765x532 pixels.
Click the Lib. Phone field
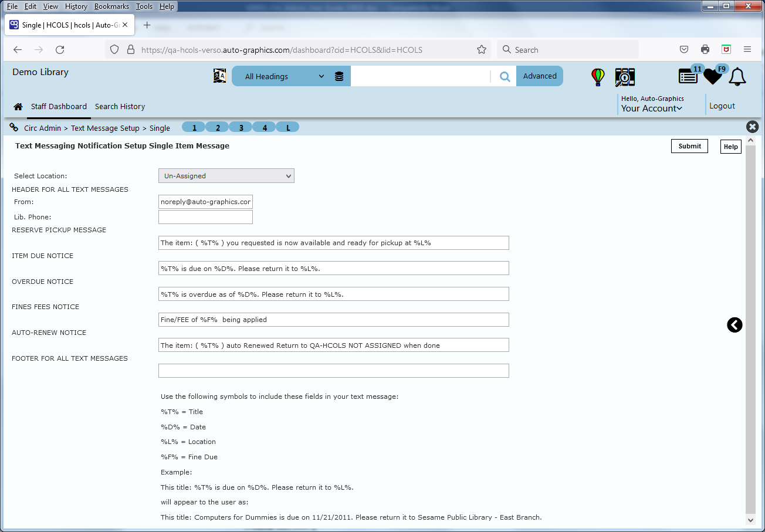coord(205,217)
